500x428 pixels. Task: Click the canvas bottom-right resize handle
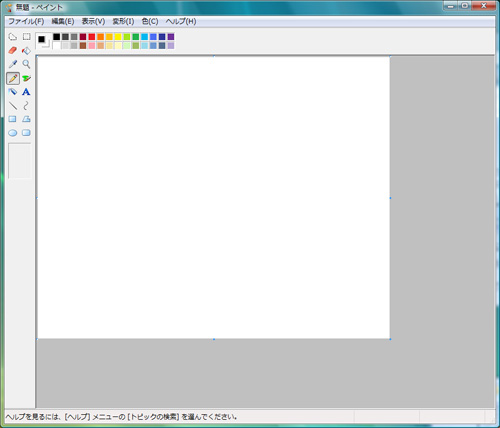pos(390,339)
